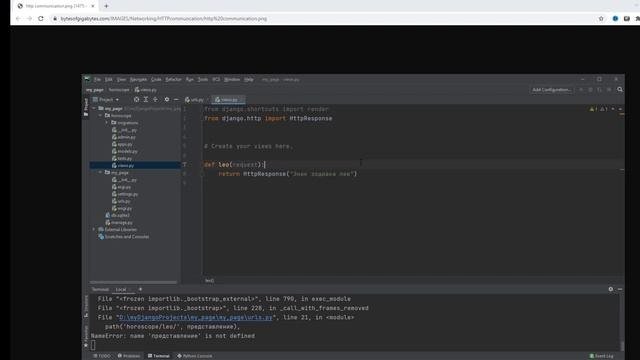Click the Search Everywhere magnifier icon
The width and height of the screenshot is (640, 360).
point(620,90)
